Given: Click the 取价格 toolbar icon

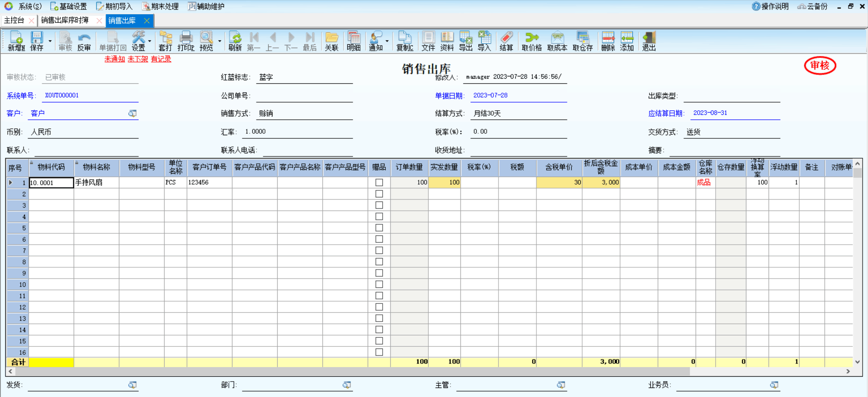Looking at the screenshot, I should click(x=531, y=41).
